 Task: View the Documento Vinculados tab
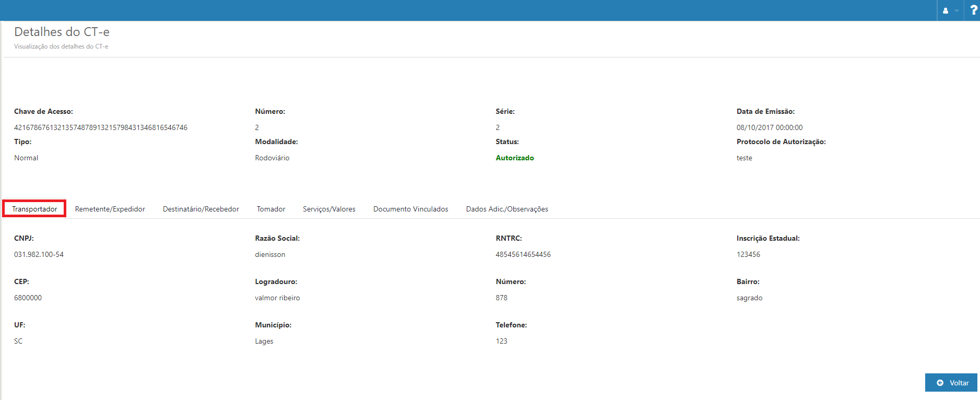point(410,209)
